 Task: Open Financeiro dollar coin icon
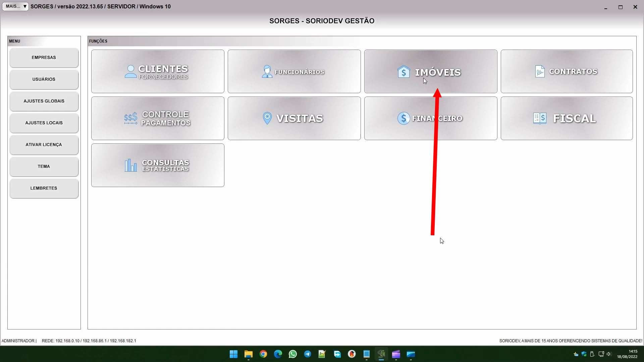(404, 118)
